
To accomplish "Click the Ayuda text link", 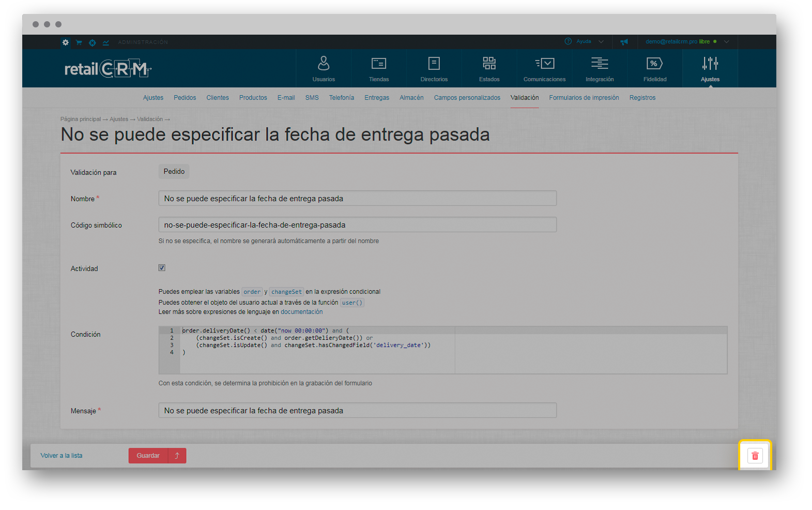I will [x=584, y=41].
